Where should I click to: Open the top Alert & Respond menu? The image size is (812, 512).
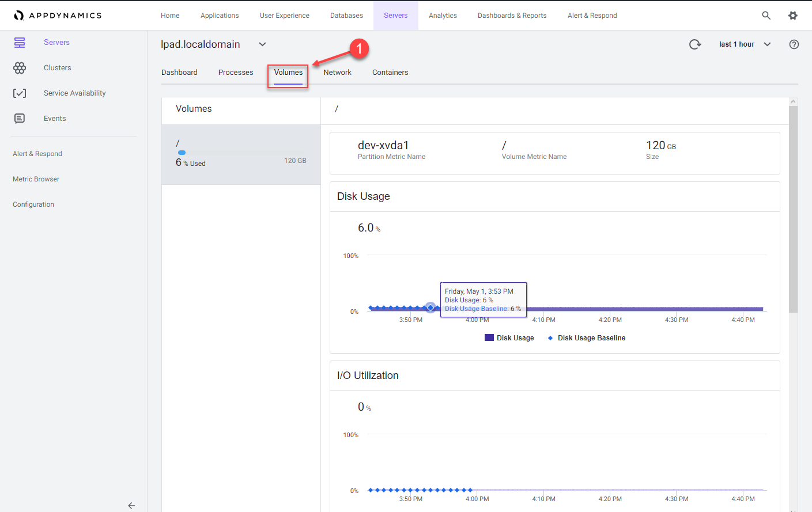(592, 16)
